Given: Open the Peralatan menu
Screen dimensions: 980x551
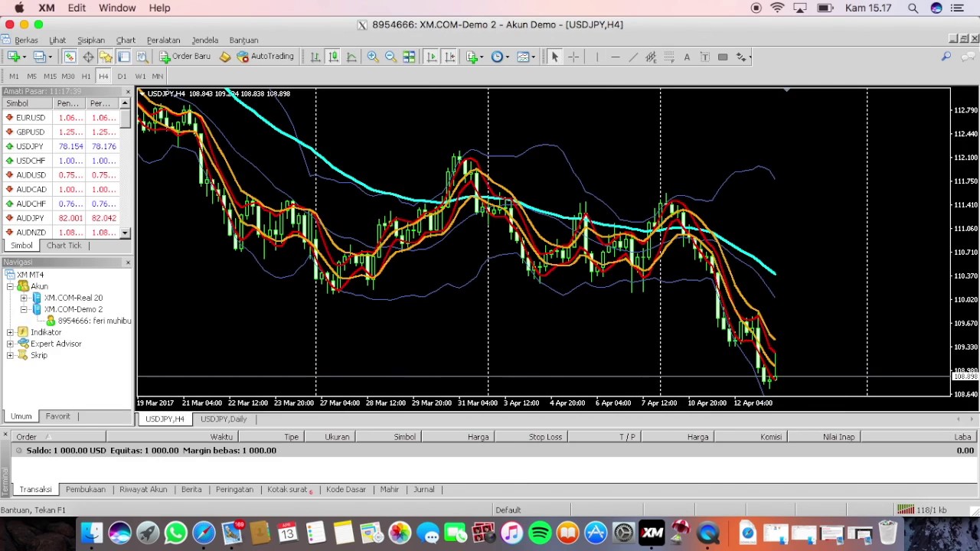Looking at the screenshot, I should coord(163,41).
